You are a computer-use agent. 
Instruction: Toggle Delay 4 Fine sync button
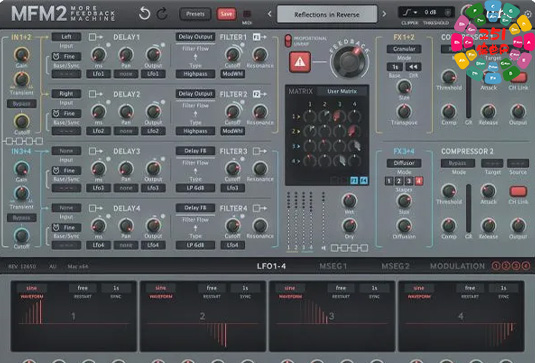(x=66, y=227)
